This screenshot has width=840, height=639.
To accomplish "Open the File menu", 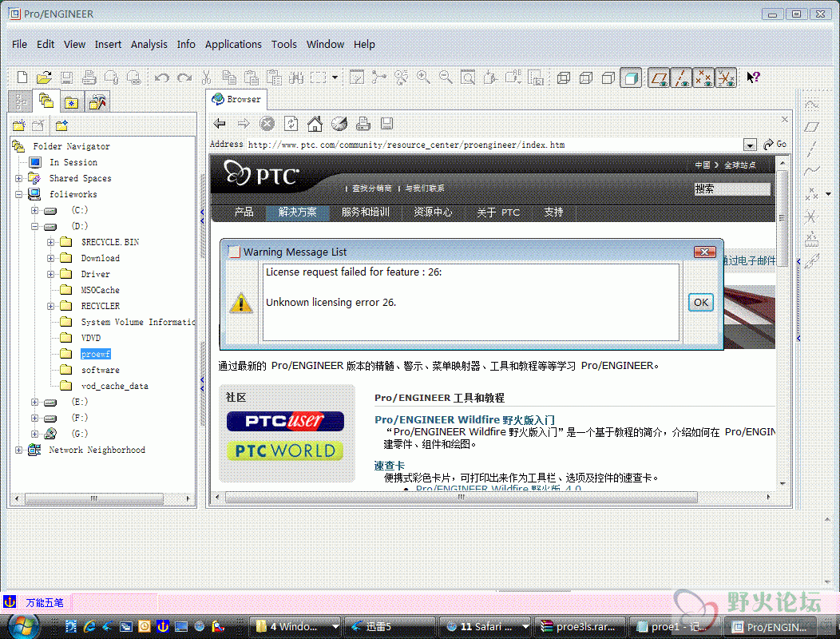I will pos(19,45).
